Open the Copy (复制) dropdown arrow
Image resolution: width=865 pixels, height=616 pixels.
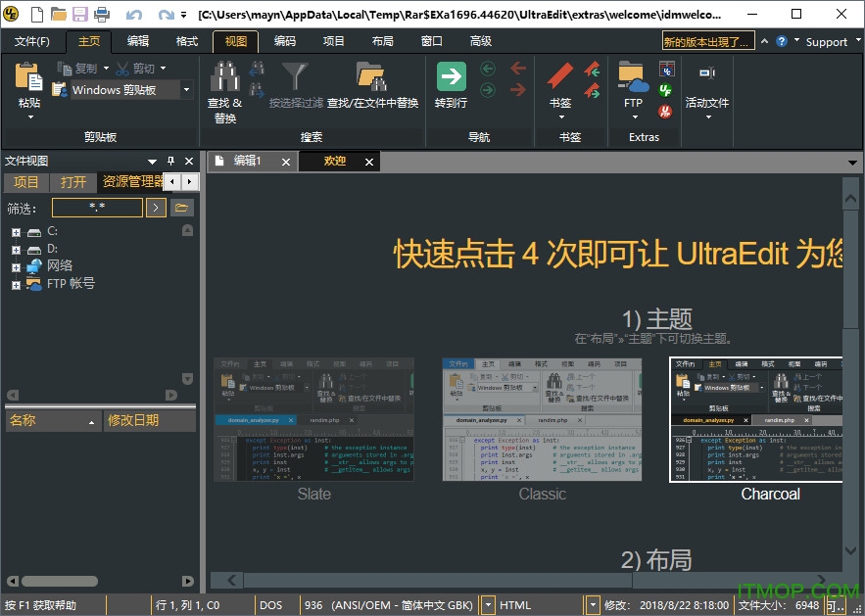(106, 69)
